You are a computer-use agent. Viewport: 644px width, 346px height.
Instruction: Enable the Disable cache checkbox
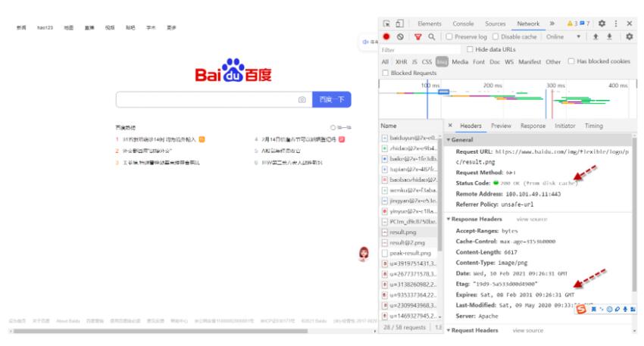tap(496, 36)
